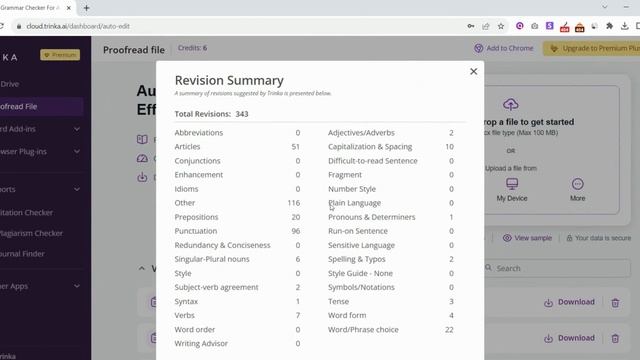Open browser tab search dropdown arrow
640x360 pixels.
pyautogui.click(x=604, y=7)
